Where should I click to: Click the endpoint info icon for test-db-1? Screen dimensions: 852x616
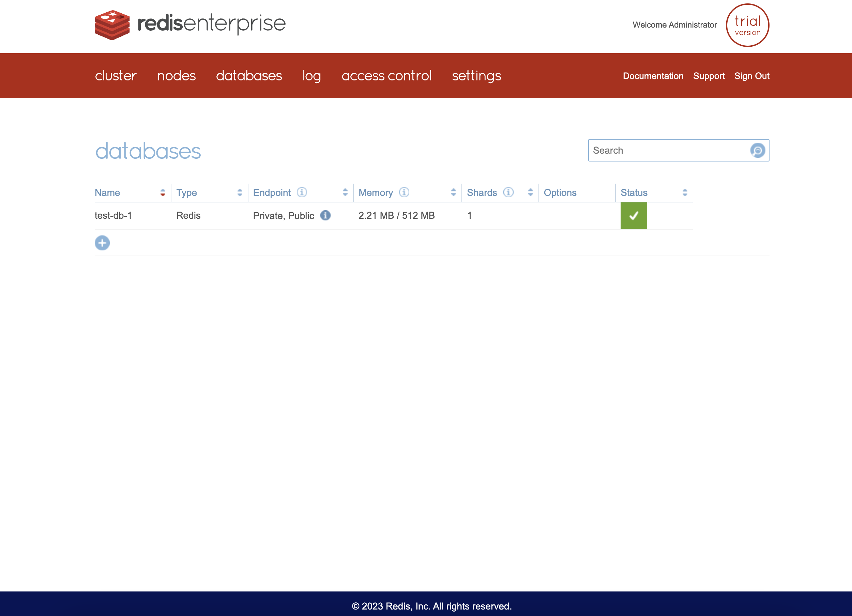(x=325, y=215)
